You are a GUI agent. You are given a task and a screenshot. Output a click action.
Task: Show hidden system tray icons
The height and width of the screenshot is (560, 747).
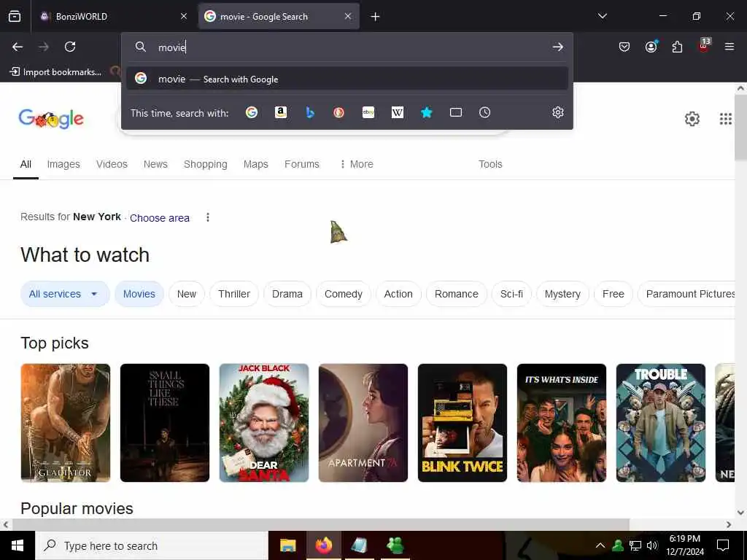[x=600, y=545]
